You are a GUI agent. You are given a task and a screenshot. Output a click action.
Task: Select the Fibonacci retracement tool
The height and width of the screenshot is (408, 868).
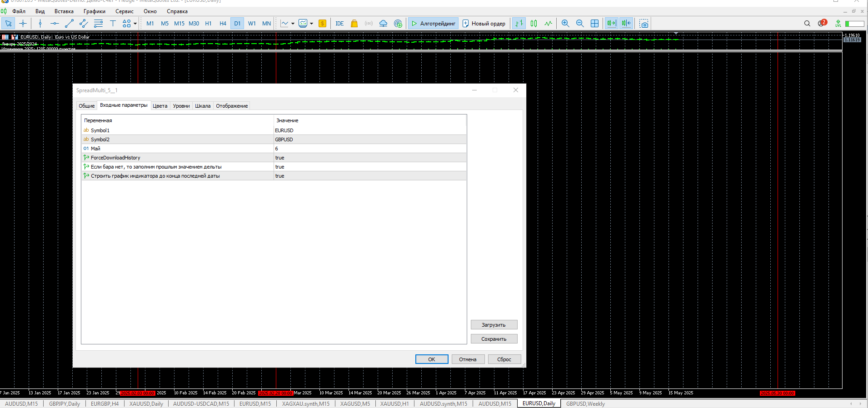[98, 24]
